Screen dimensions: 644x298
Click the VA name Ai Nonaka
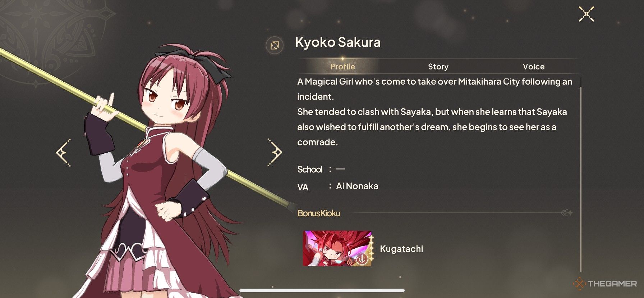point(357,186)
